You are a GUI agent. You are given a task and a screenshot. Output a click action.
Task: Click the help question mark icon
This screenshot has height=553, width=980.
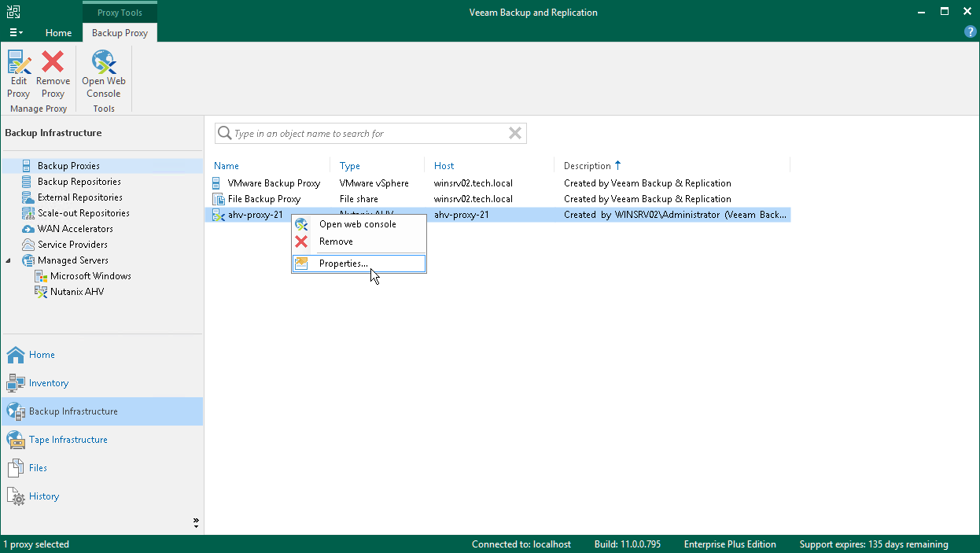pyautogui.click(x=970, y=32)
